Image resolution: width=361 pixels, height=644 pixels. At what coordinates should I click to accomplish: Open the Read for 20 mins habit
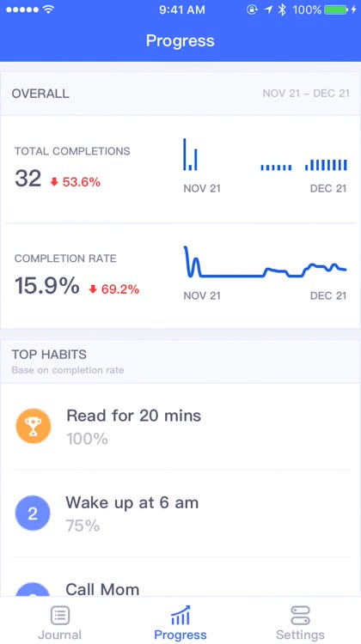pyautogui.click(x=180, y=427)
